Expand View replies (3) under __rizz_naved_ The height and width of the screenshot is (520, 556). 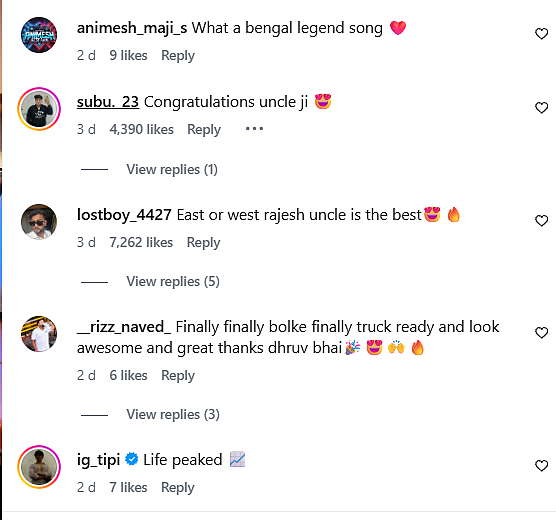pos(173,415)
